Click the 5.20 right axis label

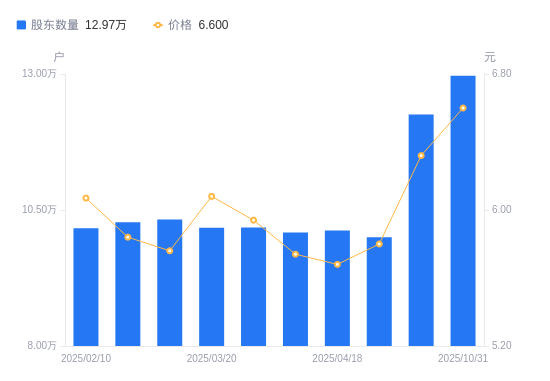click(x=502, y=346)
